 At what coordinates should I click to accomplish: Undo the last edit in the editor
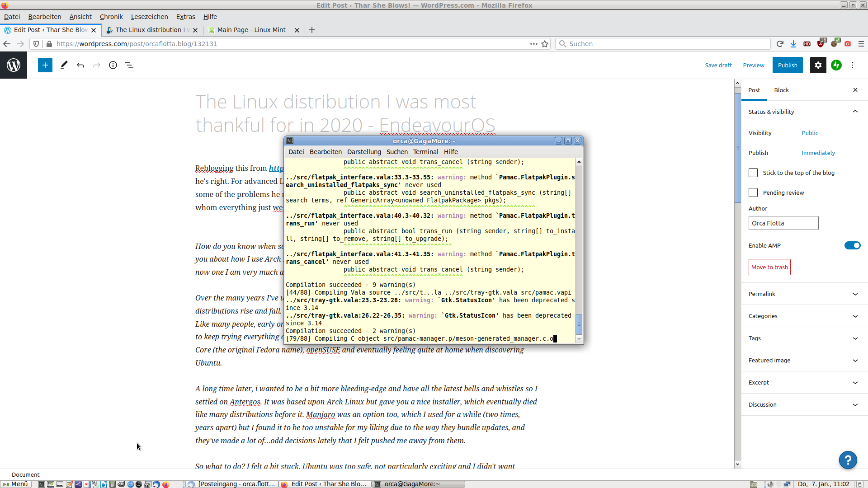coord(80,65)
